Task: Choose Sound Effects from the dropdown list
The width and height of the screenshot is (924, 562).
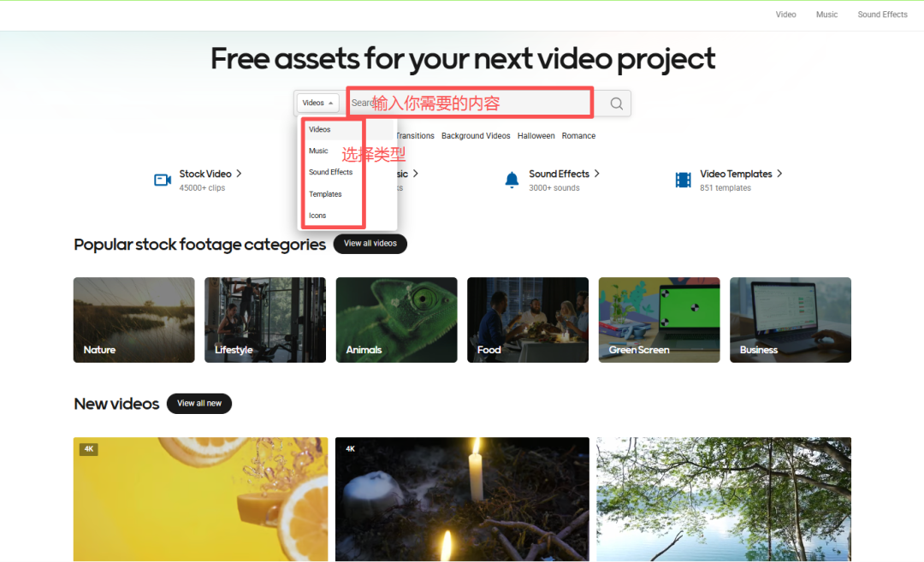Action: 330,172
